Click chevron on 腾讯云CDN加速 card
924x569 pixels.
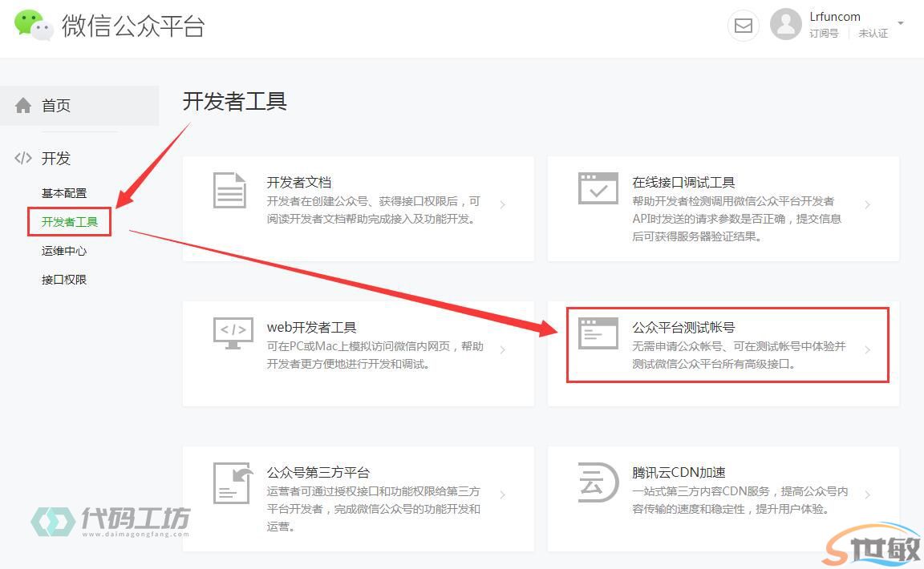point(867,494)
